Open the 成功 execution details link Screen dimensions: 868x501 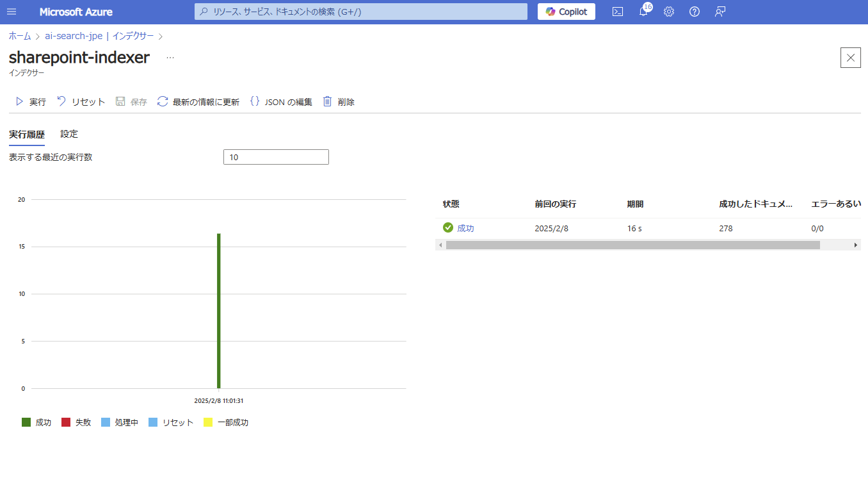[x=465, y=227]
